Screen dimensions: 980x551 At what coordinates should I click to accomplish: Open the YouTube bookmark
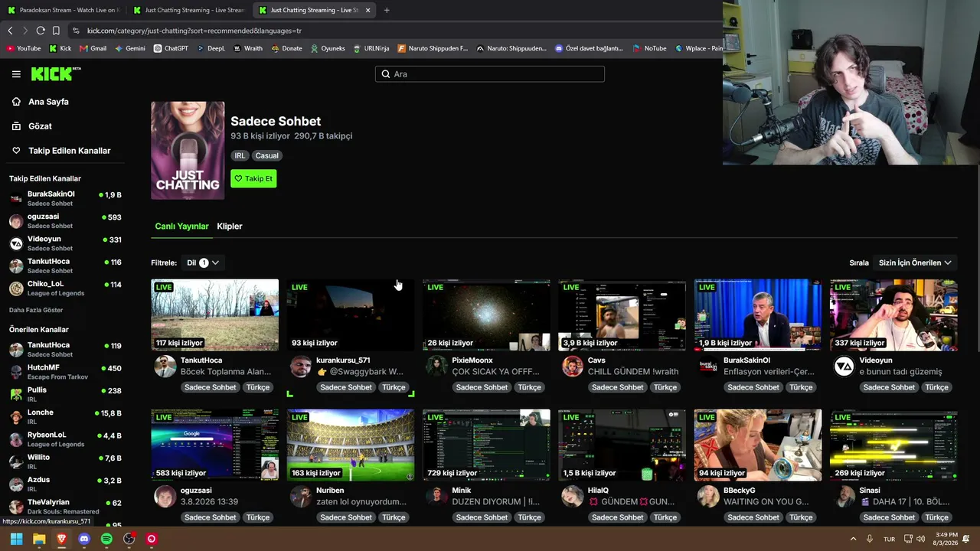tap(24, 48)
